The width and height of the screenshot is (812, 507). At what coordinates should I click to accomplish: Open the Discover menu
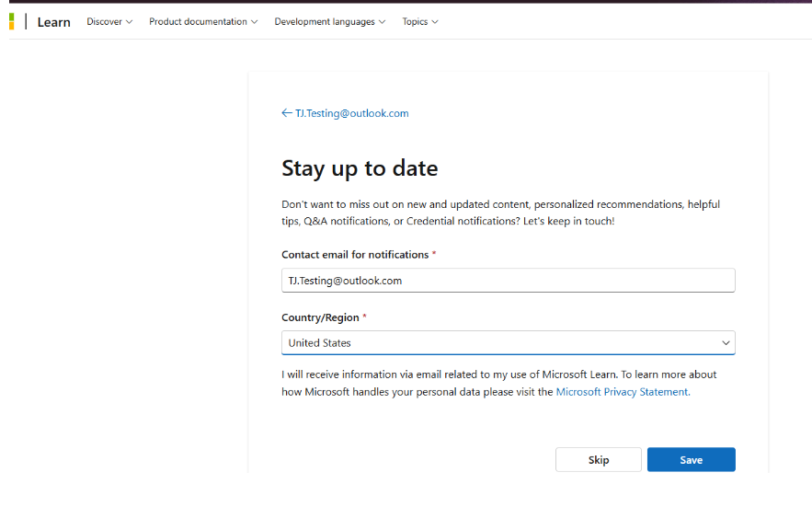[x=109, y=22]
